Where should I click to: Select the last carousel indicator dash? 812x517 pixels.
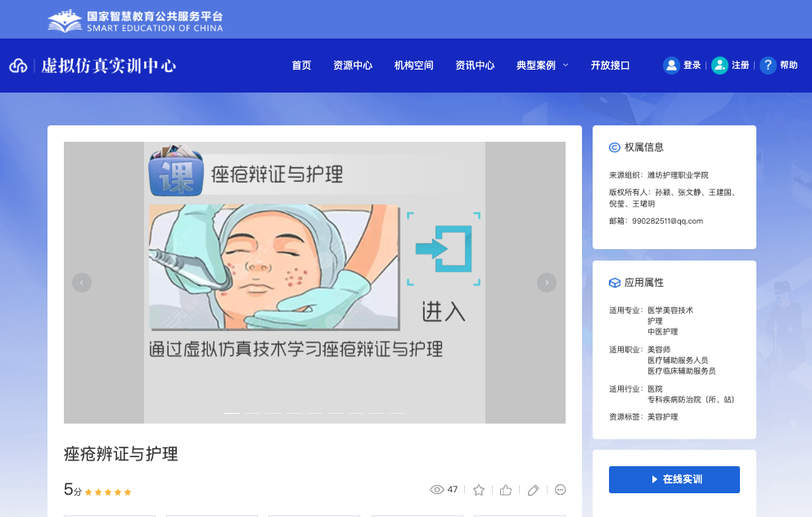tap(397, 413)
